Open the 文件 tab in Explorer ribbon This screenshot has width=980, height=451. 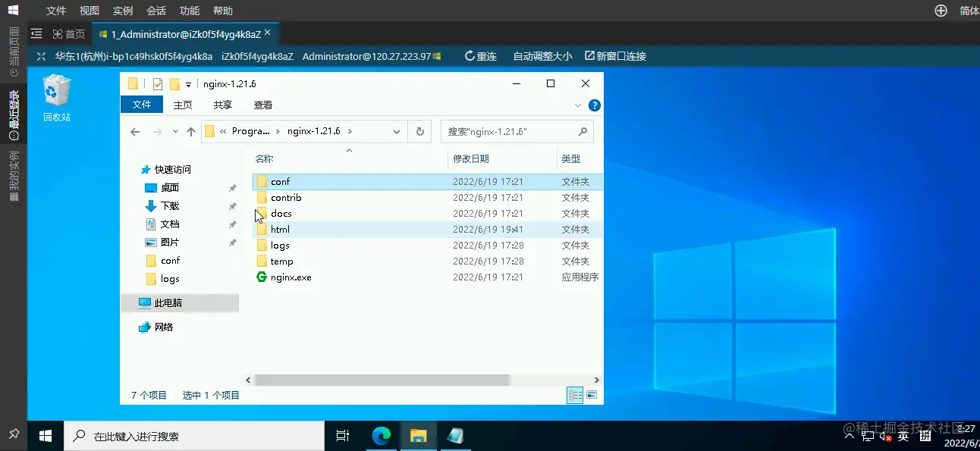(142, 105)
